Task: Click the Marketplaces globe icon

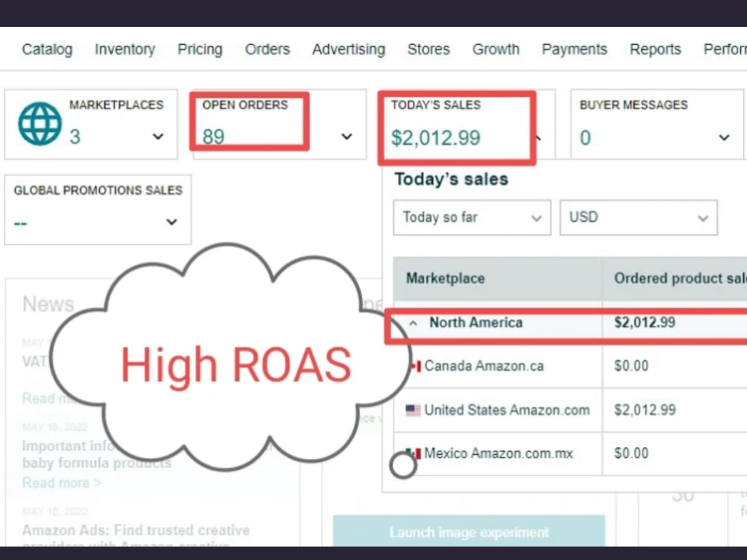Action: click(x=40, y=124)
